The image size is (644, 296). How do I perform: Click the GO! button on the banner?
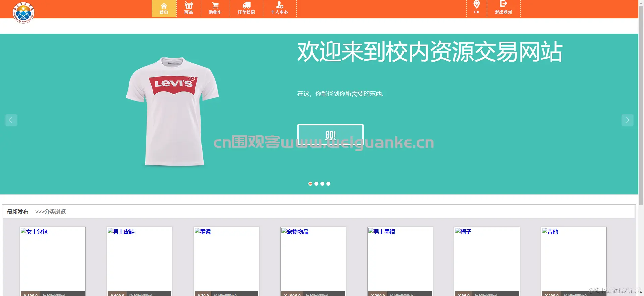click(330, 135)
